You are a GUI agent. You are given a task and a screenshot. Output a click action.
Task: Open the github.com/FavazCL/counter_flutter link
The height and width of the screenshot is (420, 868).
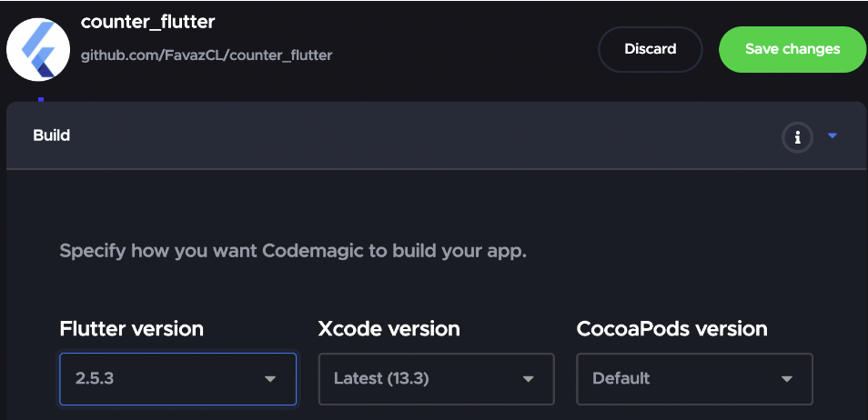coord(207,55)
